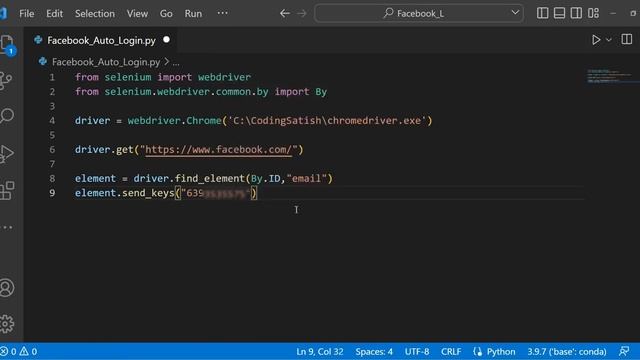Open the Search view in activity bar
640x360 pixels.
pyautogui.click(x=7, y=116)
